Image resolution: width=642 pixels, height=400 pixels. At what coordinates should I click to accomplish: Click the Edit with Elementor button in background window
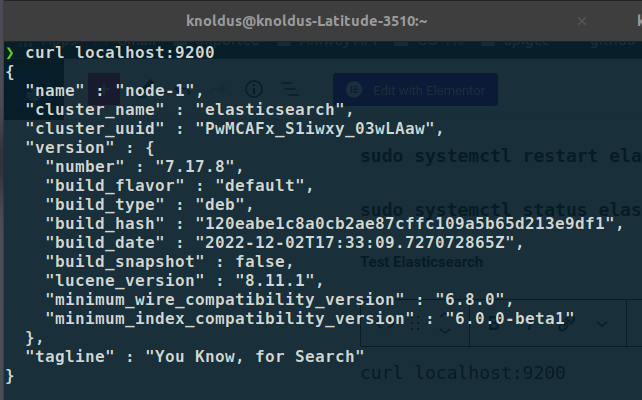coord(415,90)
